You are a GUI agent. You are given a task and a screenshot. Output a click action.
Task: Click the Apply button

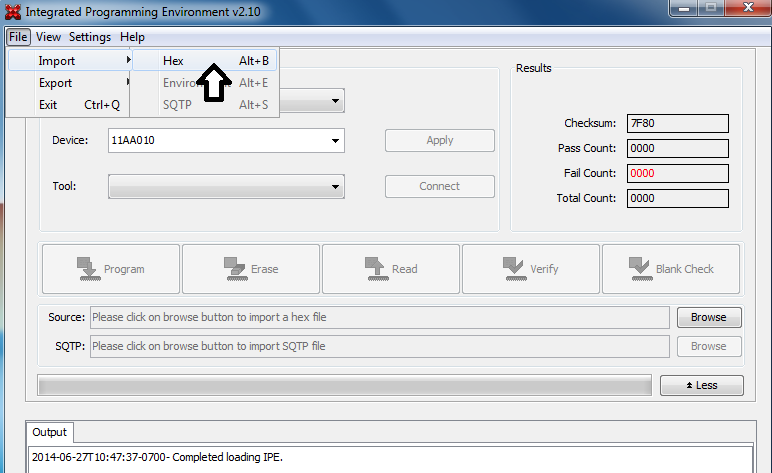[x=440, y=140]
